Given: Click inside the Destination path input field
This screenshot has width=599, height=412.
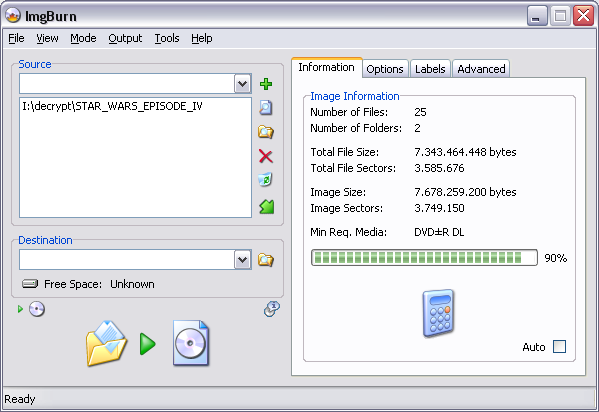Looking at the screenshot, I should tap(127, 260).
